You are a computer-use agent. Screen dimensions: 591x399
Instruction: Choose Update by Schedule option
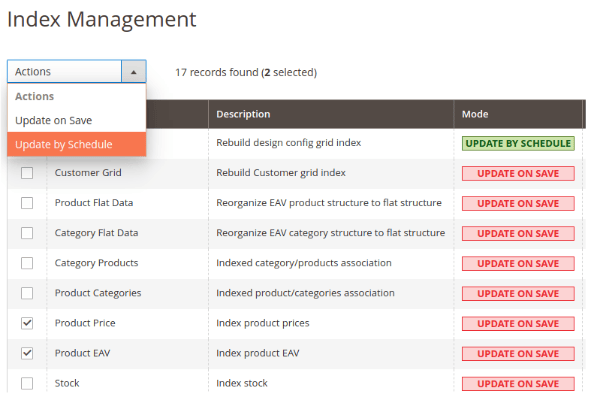click(x=77, y=144)
